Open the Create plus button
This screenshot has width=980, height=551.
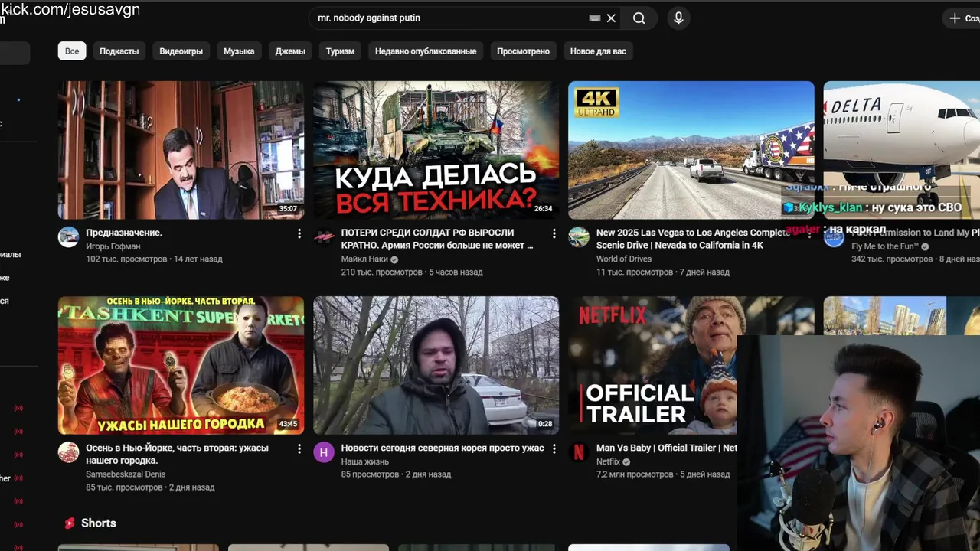963,18
